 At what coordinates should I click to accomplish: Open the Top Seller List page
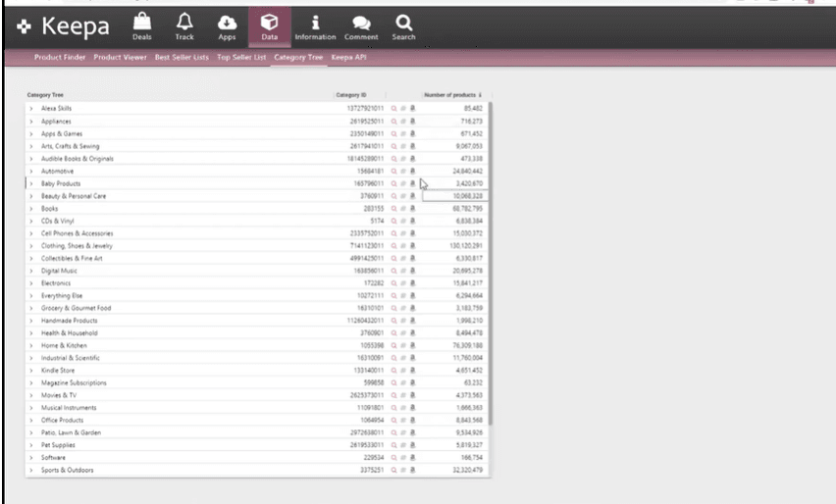click(241, 58)
